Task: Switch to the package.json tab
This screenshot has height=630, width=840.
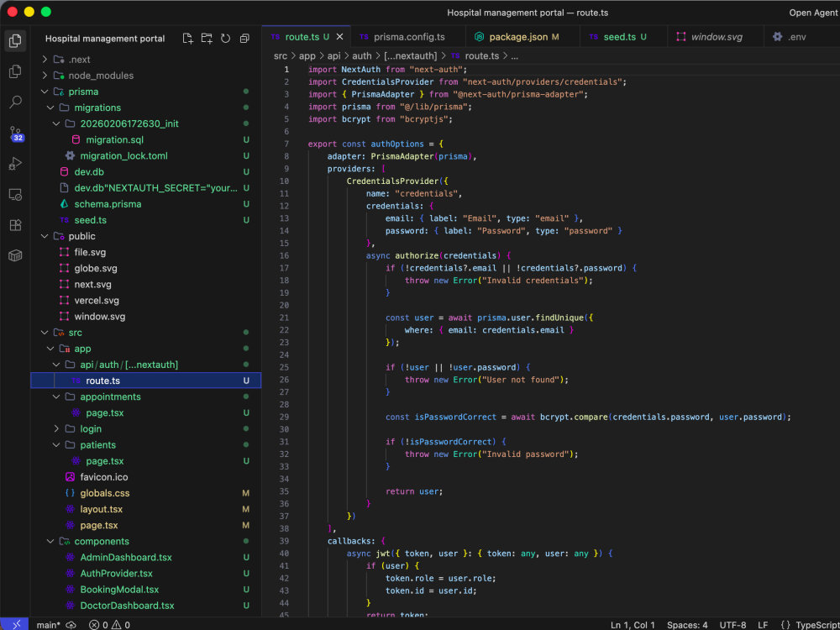Action: click(x=522, y=37)
